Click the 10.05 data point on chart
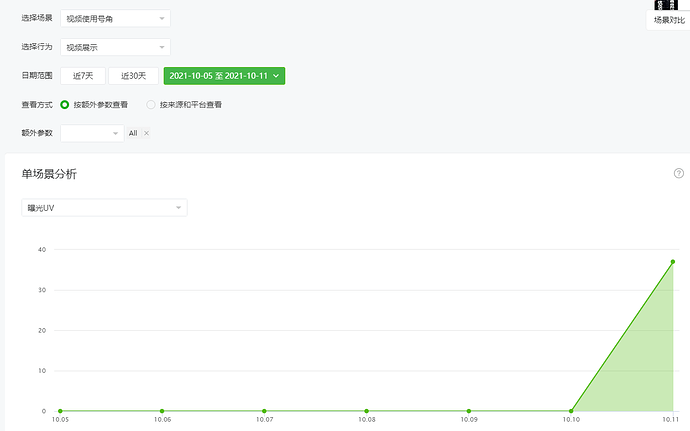 [x=60, y=411]
